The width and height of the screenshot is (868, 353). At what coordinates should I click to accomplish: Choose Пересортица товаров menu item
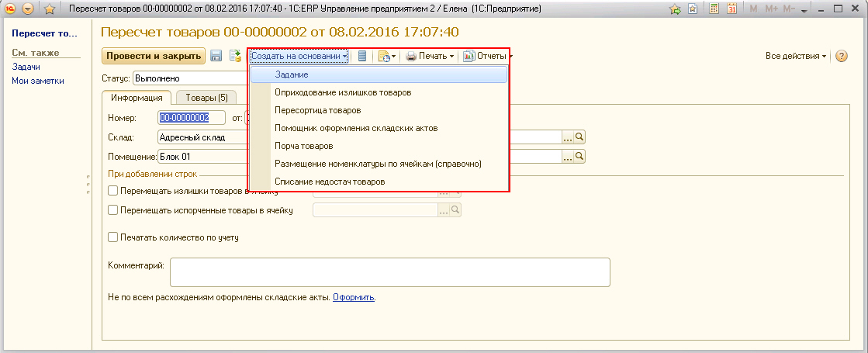point(379,110)
